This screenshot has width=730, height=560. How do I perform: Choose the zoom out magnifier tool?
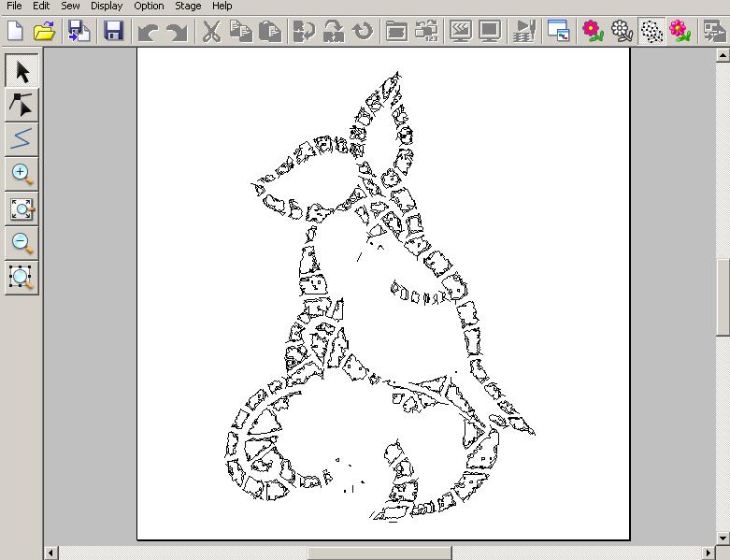(21, 243)
